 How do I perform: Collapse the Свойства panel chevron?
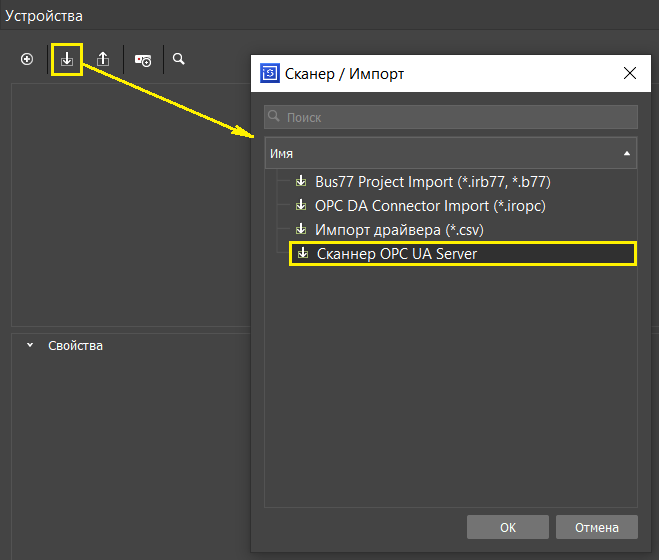pos(30,346)
